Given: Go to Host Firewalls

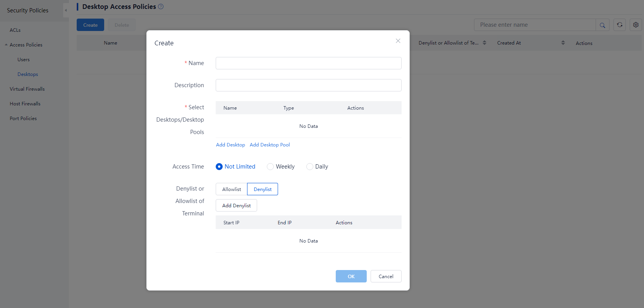Looking at the screenshot, I should tap(25, 104).
